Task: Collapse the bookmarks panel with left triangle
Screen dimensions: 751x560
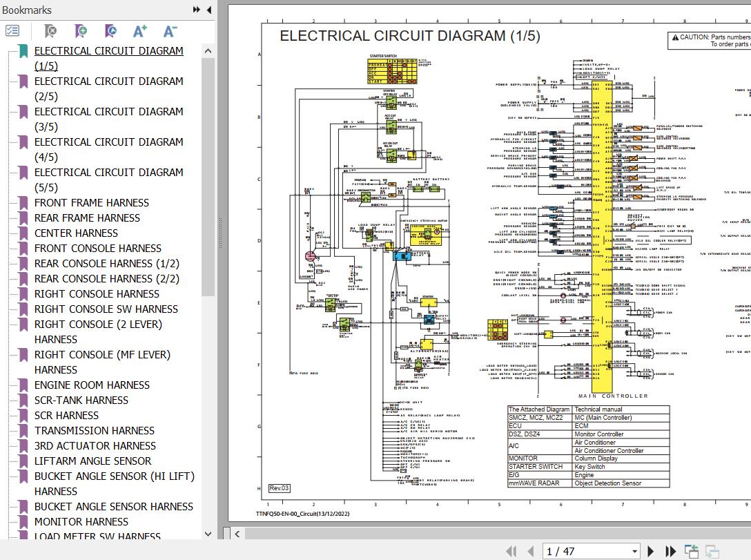Action: tap(209, 10)
